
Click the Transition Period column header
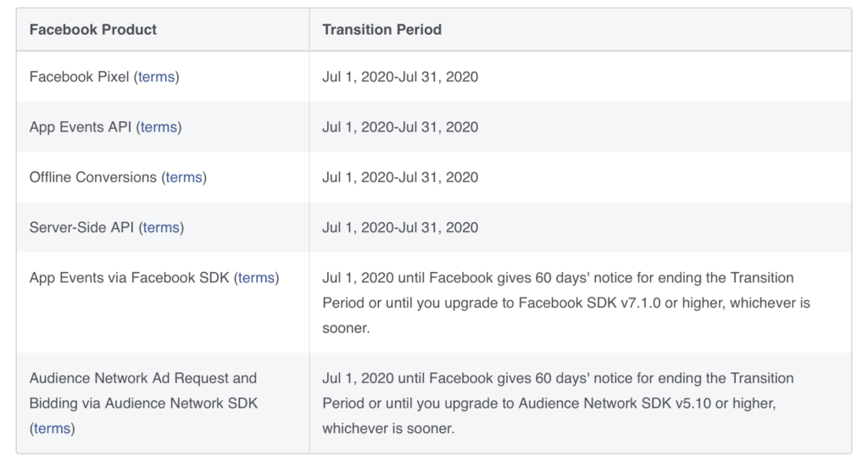[381, 30]
